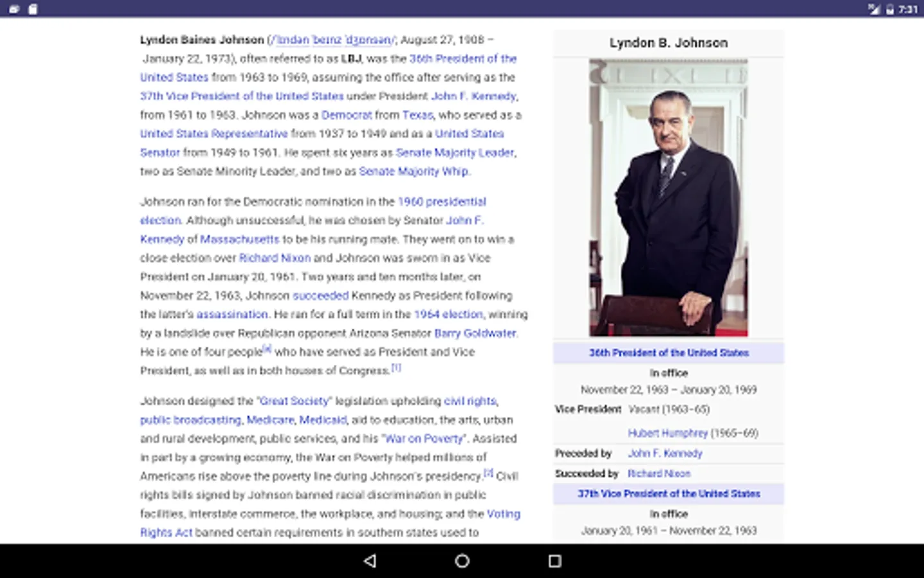Open the Lyndon B. Johnson portrait photo
Viewport: 924px width, 578px height.
point(669,198)
